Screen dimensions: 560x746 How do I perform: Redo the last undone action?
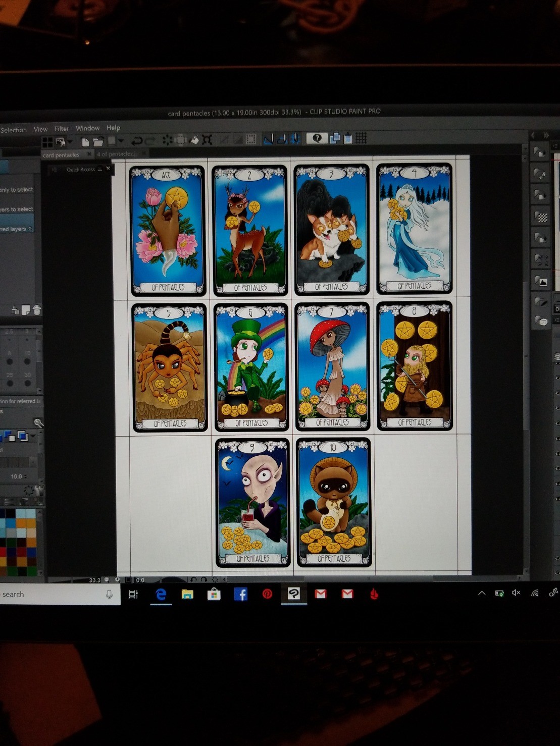tap(150, 141)
